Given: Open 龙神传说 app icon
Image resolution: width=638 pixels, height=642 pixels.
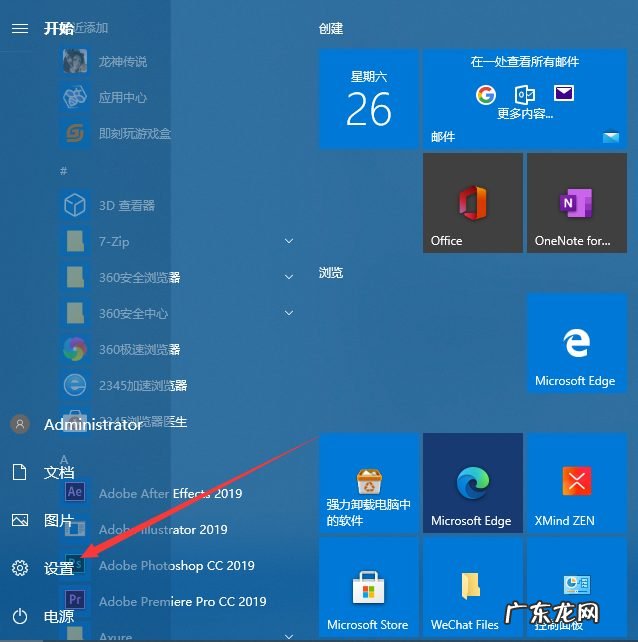Looking at the screenshot, I should pyautogui.click(x=75, y=61).
